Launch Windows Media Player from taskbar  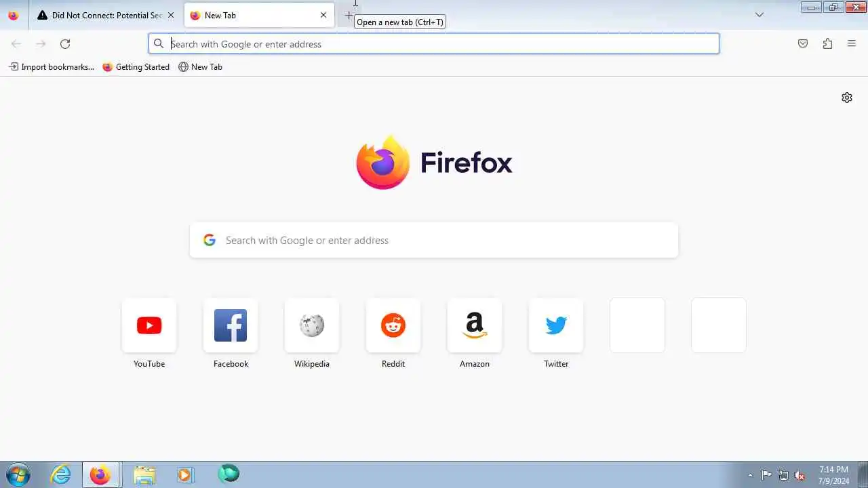pyautogui.click(x=185, y=474)
